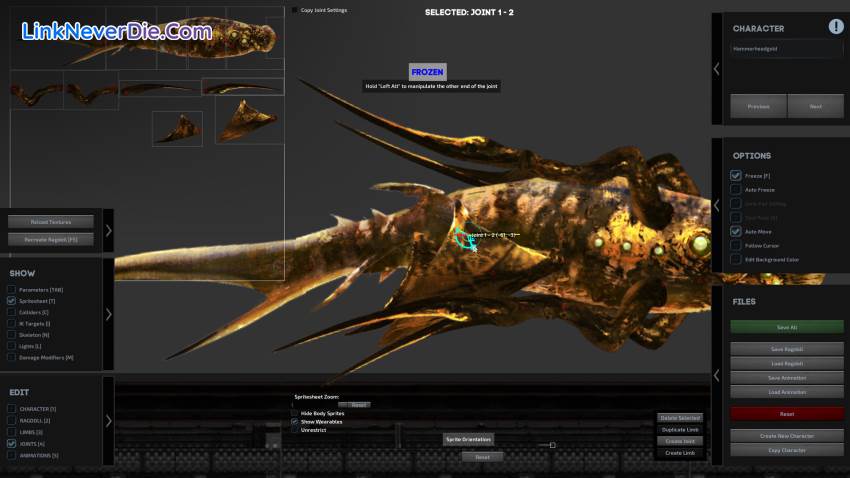
Task: Enable the IK Targets checkbox
Action: pos(11,324)
